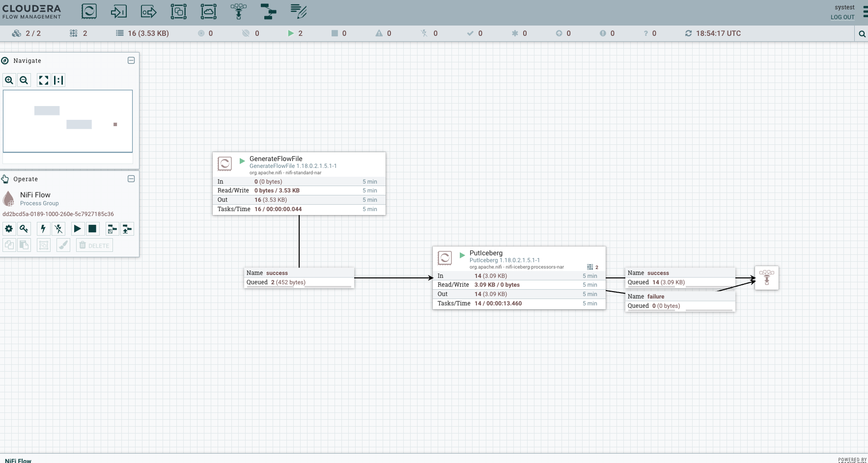
Task: Select the Process Group toolbar icon
Action: [x=178, y=11]
